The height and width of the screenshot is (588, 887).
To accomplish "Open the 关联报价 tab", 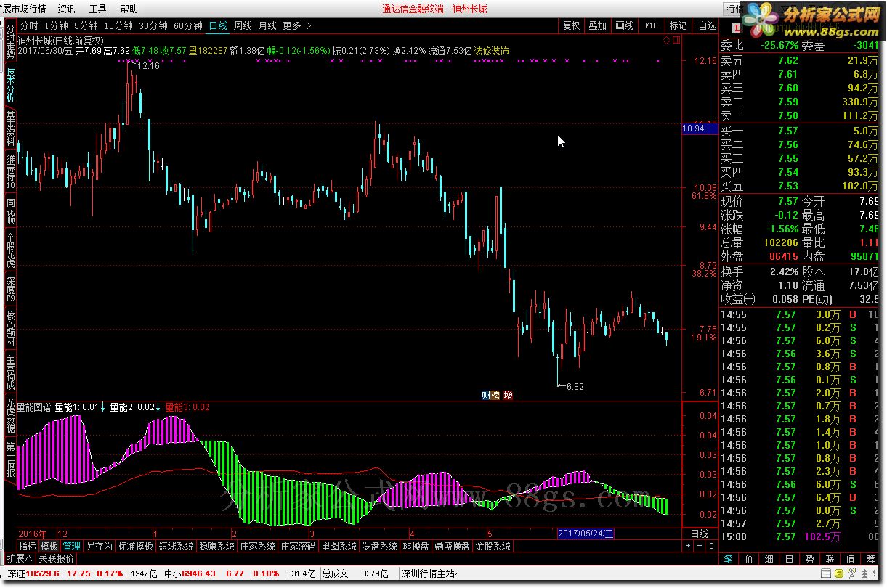I will [56, 558].
